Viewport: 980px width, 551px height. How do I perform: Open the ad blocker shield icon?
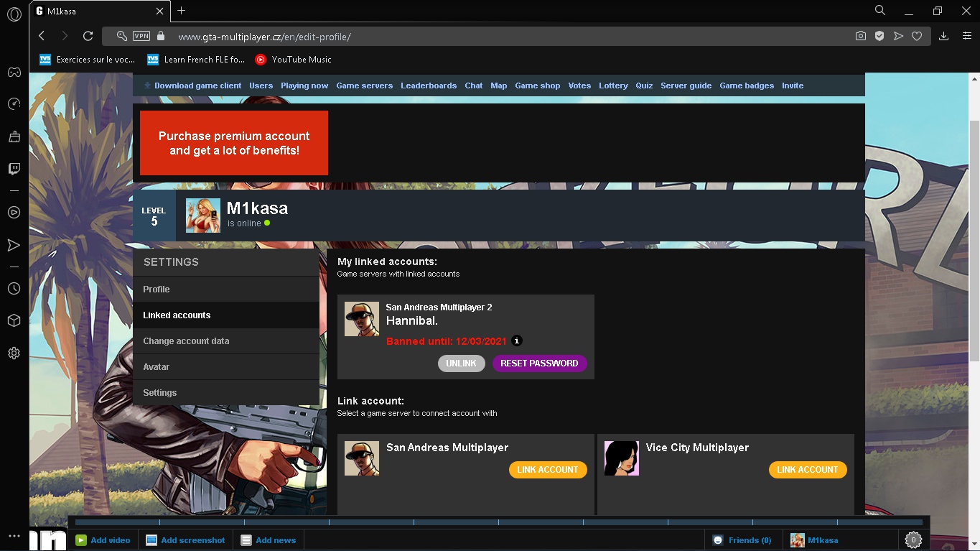(x=879, y=36)
